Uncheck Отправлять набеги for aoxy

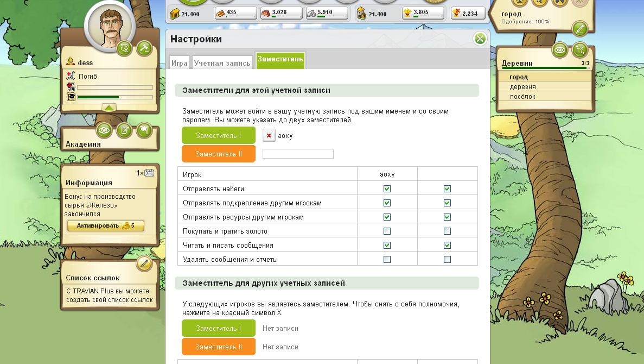[387, 189]
